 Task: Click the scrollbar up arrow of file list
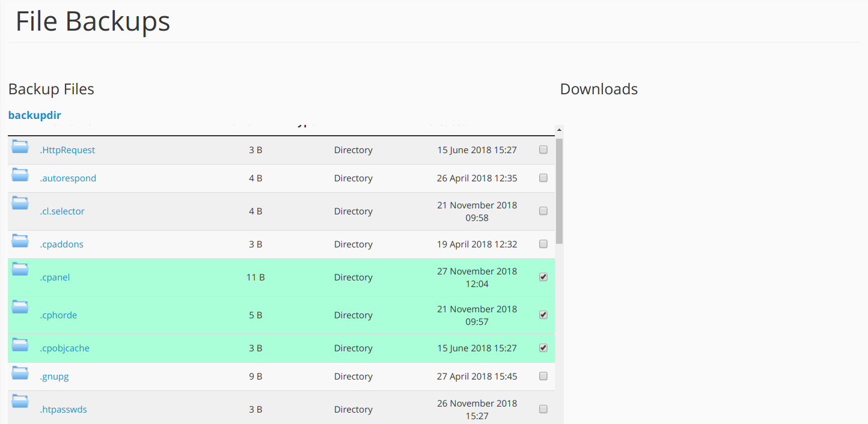(x=559, y=129)
